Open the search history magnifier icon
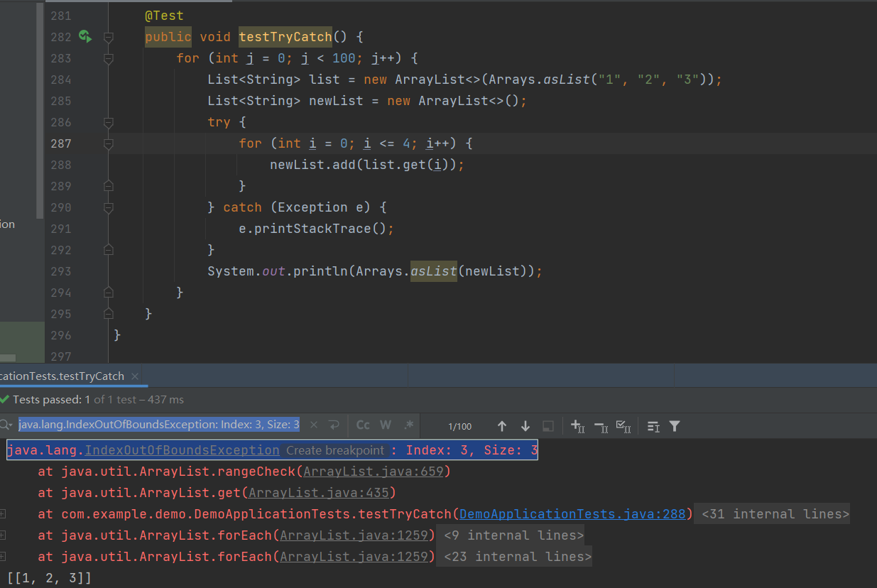Screen dimensions: 877x588 (6, 425)
